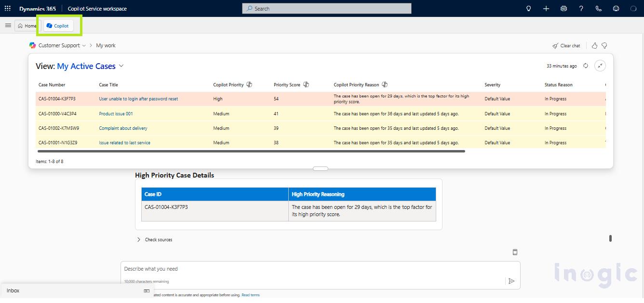Click the panel resize handle below grid
This screenshot has height=303, width=644.
click(321, 168)
